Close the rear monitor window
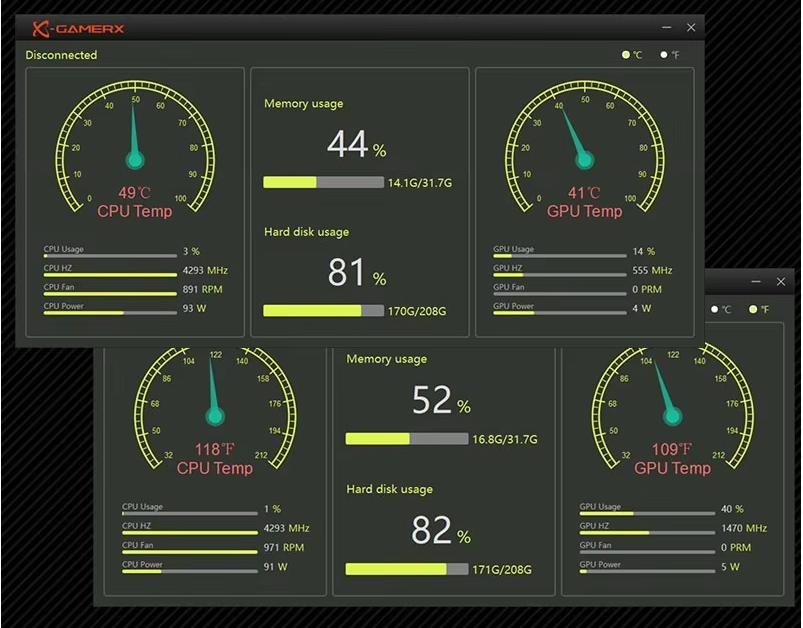803x628 pixels. (781, 282)
